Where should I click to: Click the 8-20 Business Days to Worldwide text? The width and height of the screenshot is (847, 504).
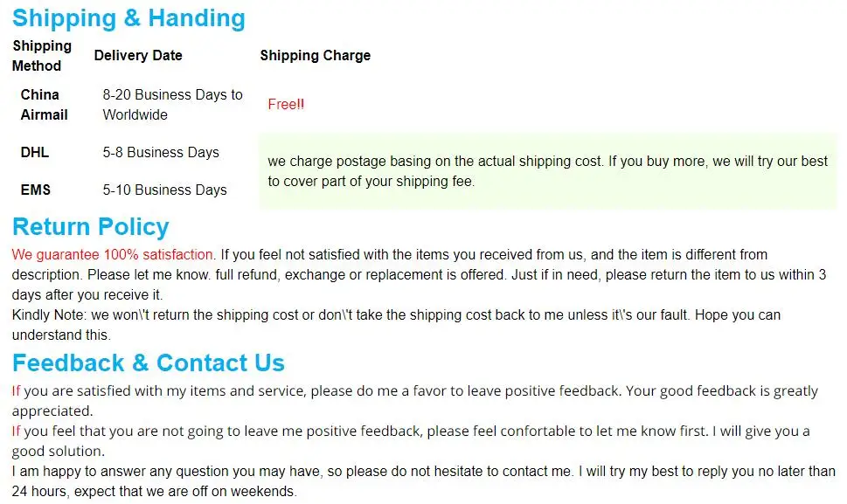pyautogui.click(x=172, y=105)
